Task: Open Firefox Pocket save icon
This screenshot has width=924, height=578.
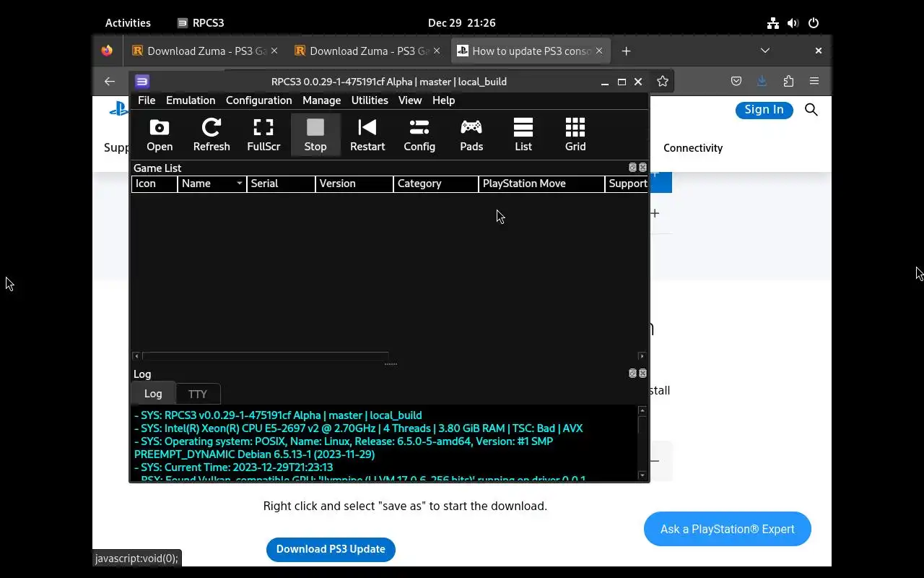Action: coord(736,82)
